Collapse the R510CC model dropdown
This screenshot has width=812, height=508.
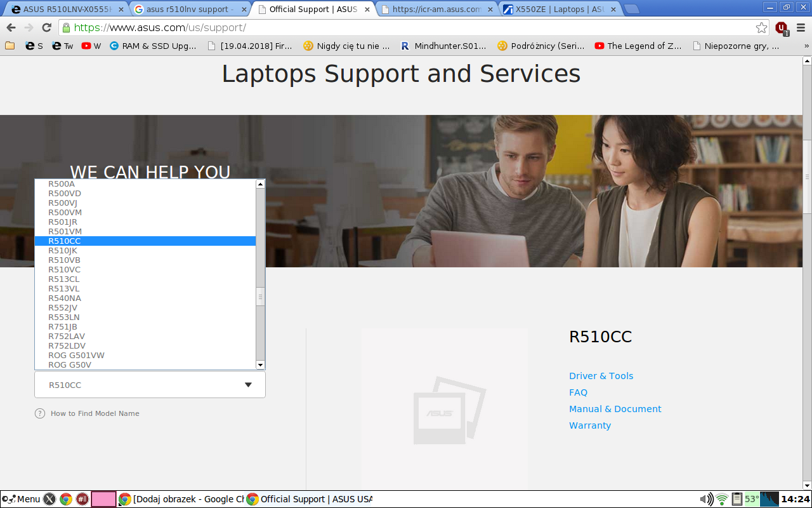point(150,385)
